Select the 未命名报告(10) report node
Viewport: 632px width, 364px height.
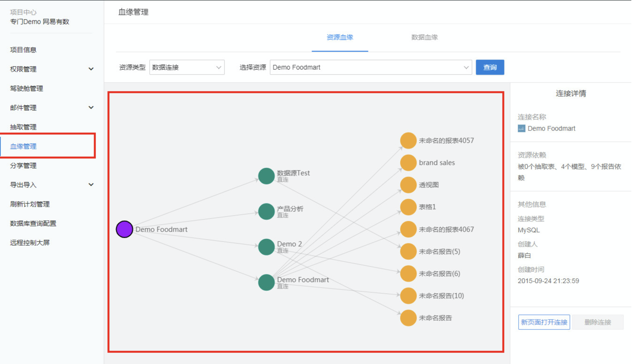click(408, 296)
